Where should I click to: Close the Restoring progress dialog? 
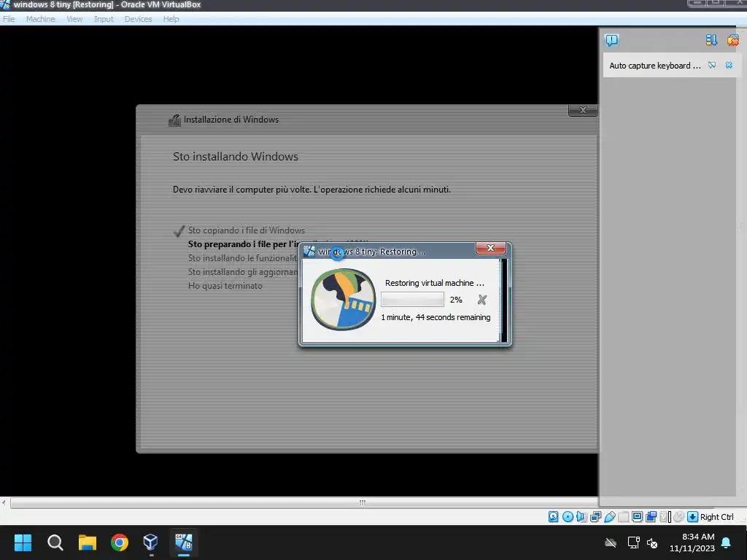pos(490,248)
